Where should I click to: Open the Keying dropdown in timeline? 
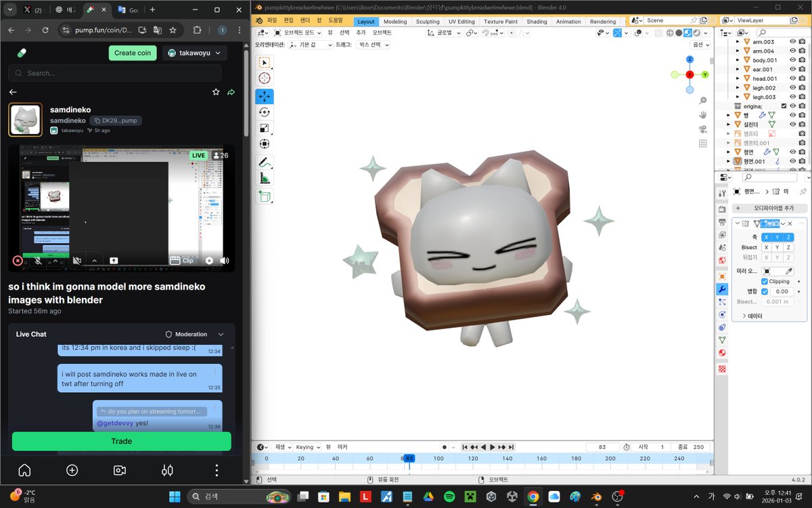(307, 447)
